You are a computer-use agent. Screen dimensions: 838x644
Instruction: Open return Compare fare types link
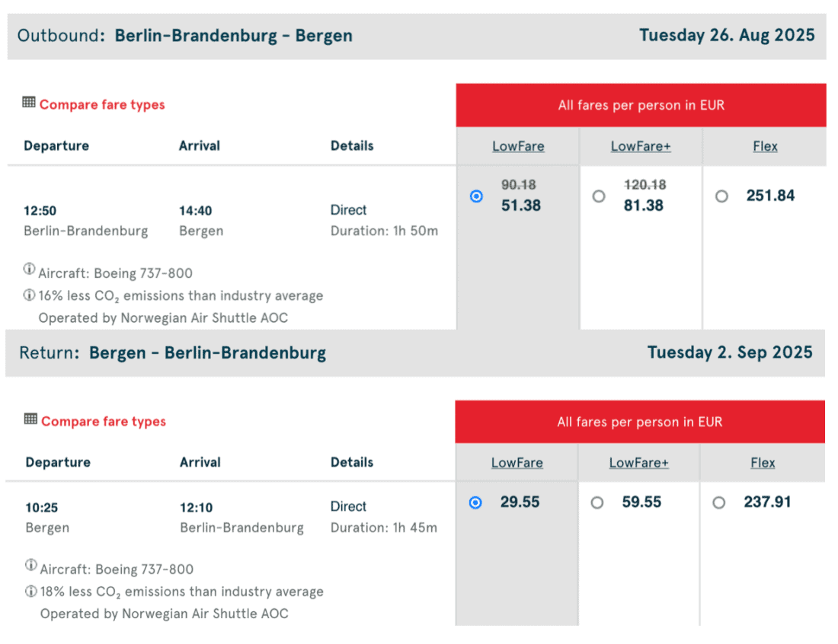pos(104,422)
